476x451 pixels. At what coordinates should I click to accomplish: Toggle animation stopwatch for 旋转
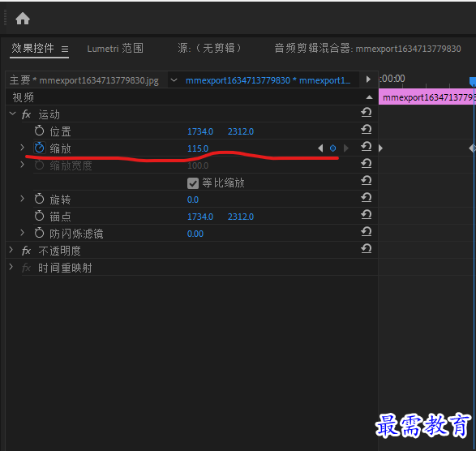click(x=39, y=199)
